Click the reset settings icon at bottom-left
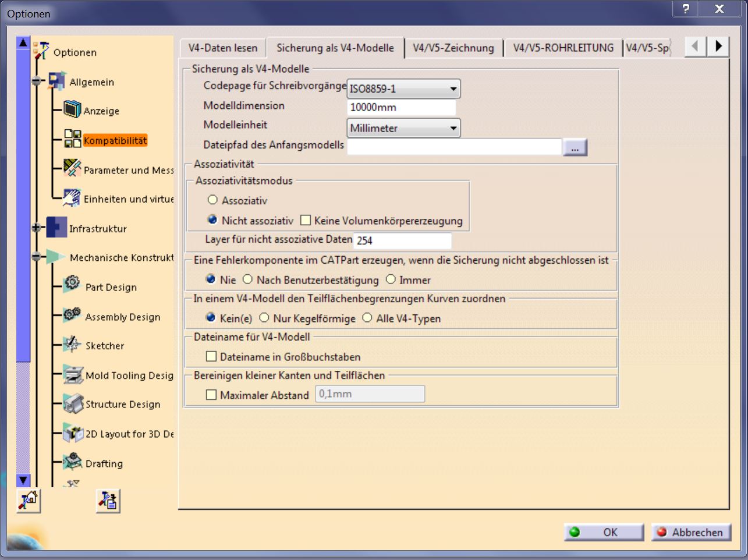The height and width of the screenshot is (560, 748). pyautogui.click(x=29, y=501)
